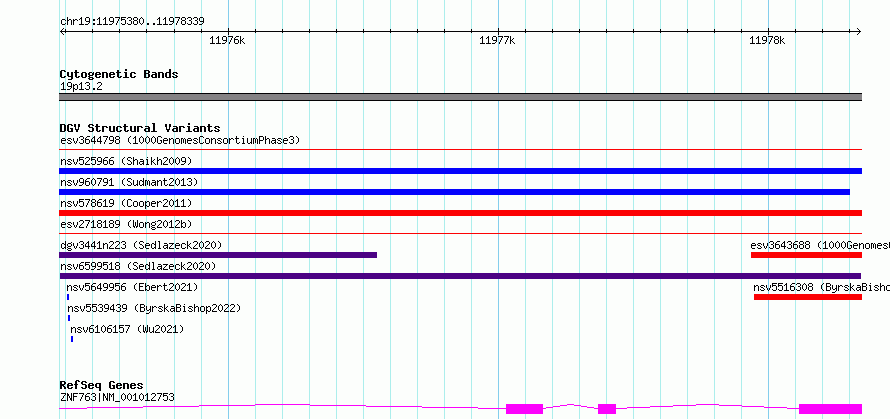Screen dimensions: 890x419
Task: Click the thin red esv2718189 variant line
Action: pyautogui.click(x=460, y=233)
